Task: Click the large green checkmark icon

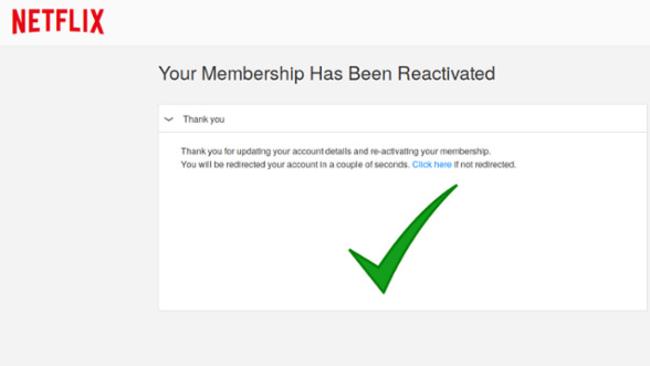Action: click(x=403, y=239)
